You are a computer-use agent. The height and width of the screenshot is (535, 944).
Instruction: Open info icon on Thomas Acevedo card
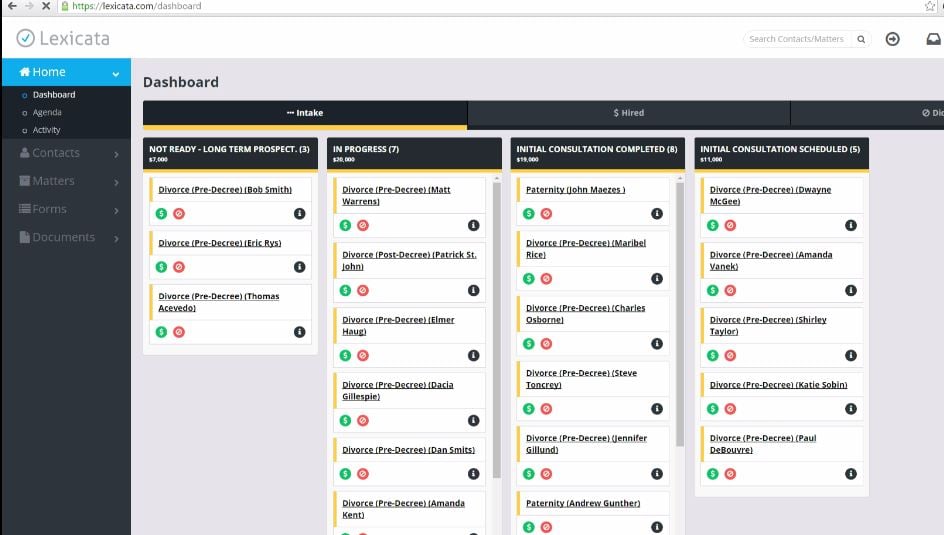pyautogui.click(x=299, y=332)
